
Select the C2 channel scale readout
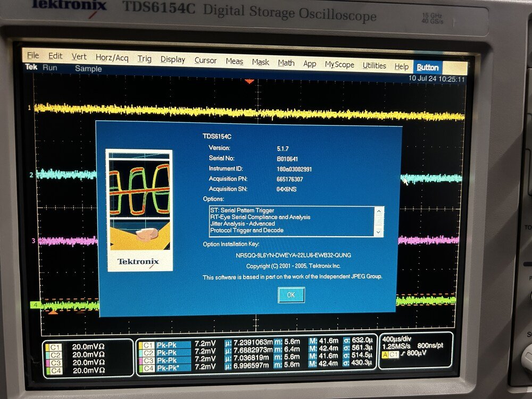(88, 354)
